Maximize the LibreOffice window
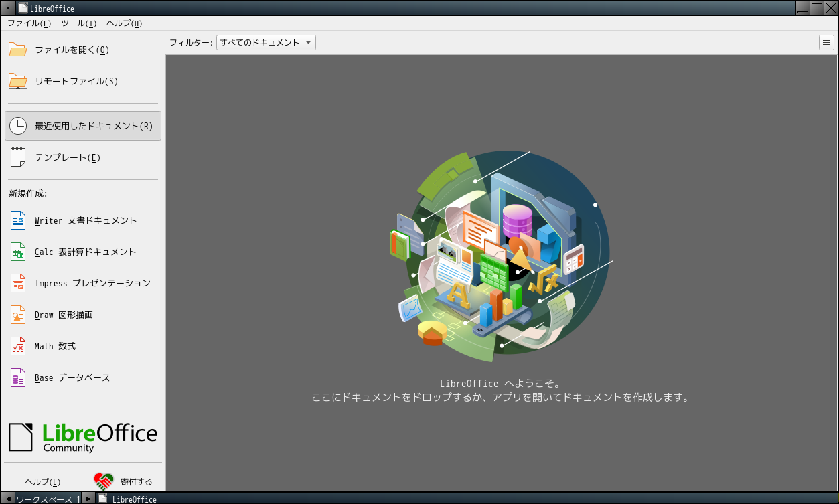Image resolution: width=839 pixels, height=504 pixels. pyautogui.click(x=817, y=8)
